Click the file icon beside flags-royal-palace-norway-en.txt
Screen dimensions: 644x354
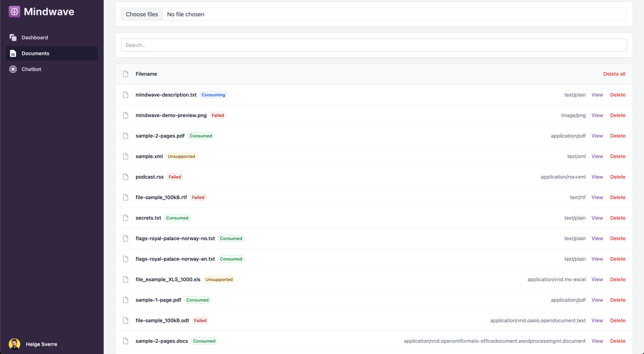pyautogui.click(x=126, y=259)
